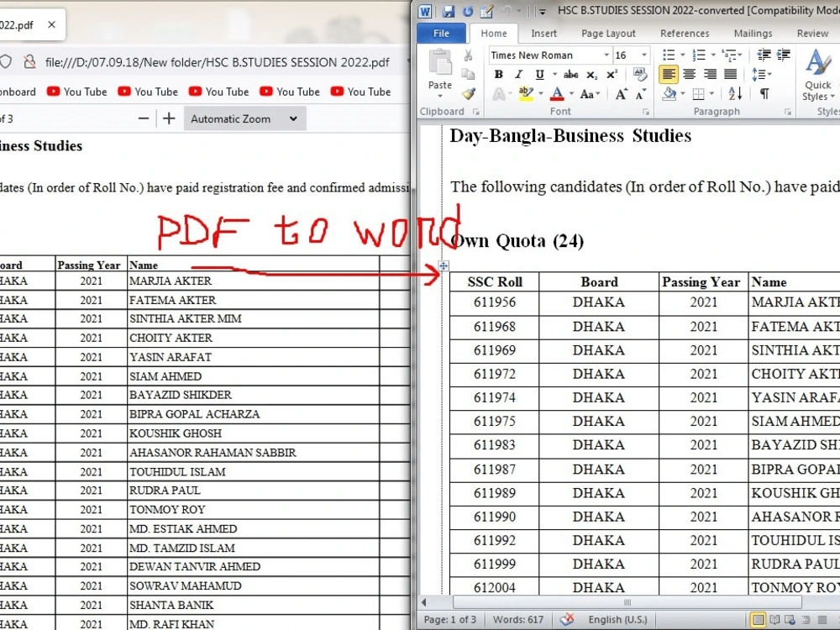Open the Automatic Zoom dropdown in PDF viewer

point(244,118)
